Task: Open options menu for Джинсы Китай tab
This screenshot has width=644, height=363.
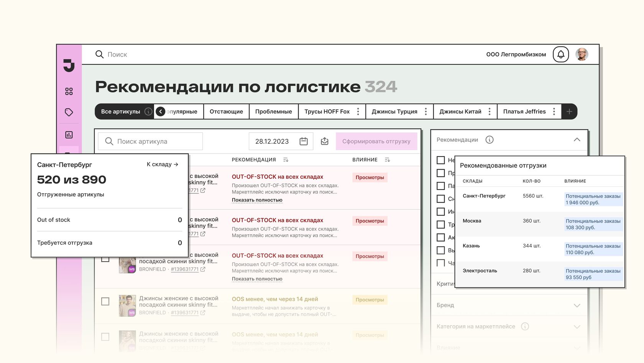Action: 490,111
